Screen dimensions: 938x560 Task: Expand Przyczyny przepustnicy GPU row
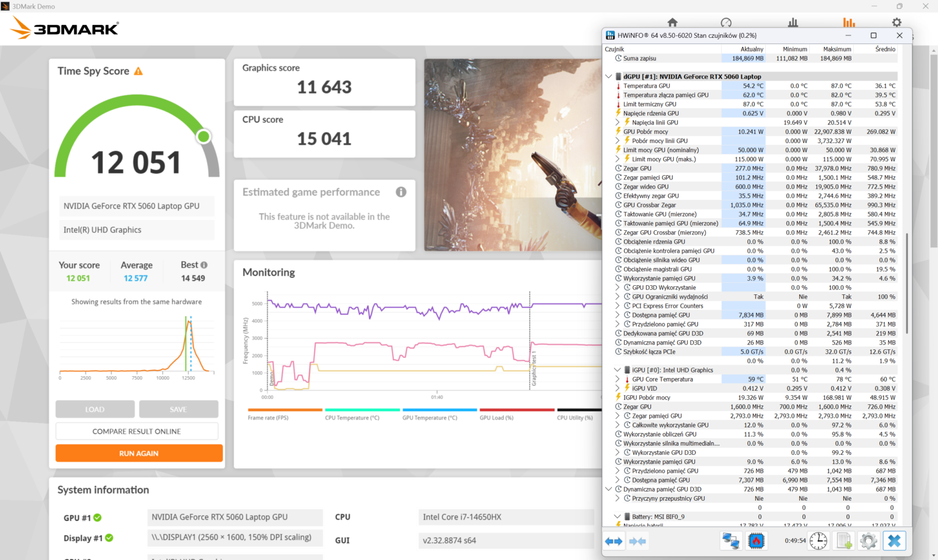(x=617, y=498)
